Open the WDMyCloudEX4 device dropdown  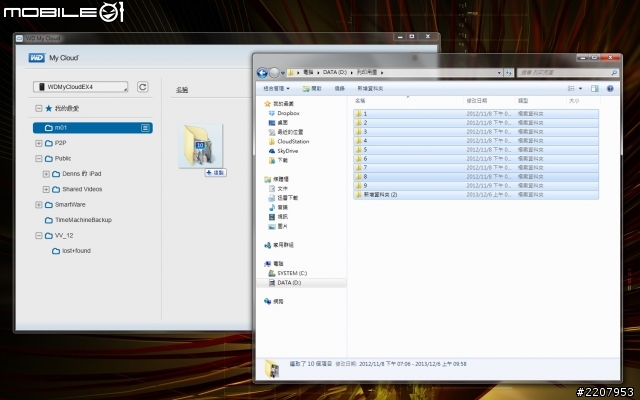point(80,87)
